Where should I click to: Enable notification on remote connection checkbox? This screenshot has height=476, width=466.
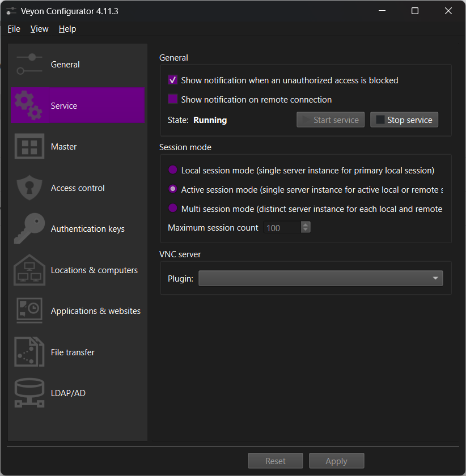(x=173, y=99)
